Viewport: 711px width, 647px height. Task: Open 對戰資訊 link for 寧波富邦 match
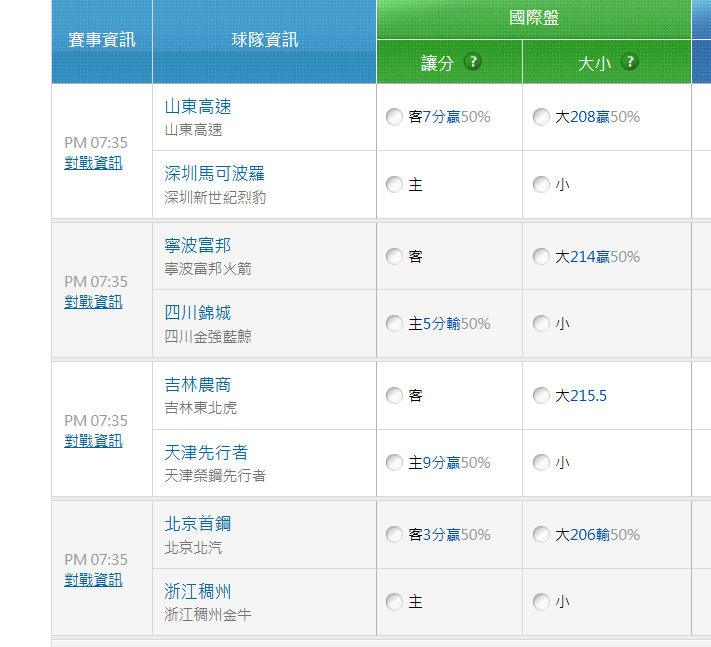coord(93,302)
